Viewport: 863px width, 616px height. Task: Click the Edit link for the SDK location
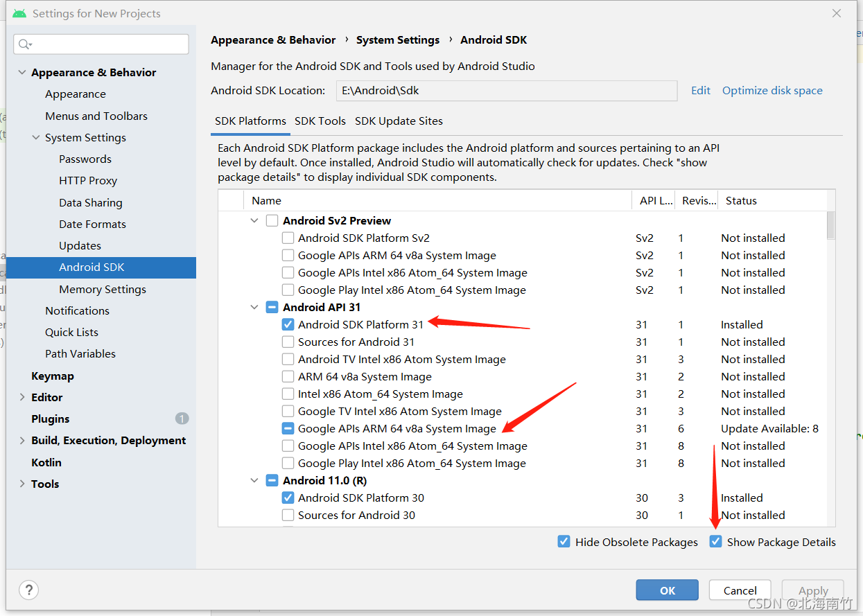[701, 90]
